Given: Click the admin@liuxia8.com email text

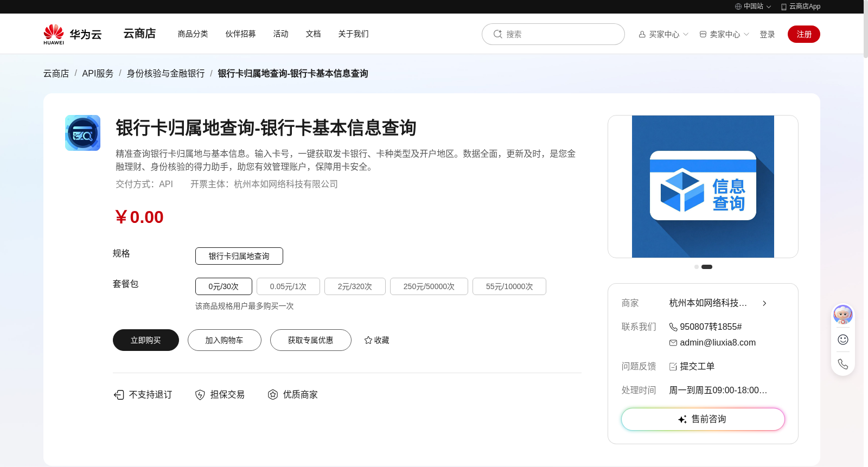Looking at the screenshot, I should pos(718,343).
